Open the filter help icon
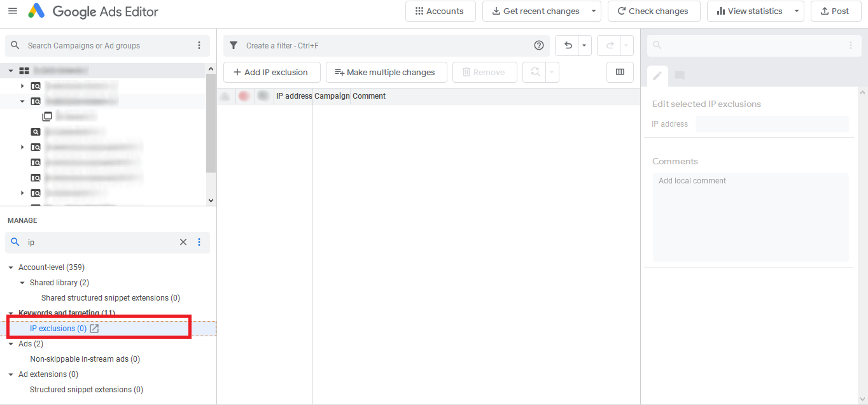This screenshot has height=405, width=868. click(x=539, y=45)
